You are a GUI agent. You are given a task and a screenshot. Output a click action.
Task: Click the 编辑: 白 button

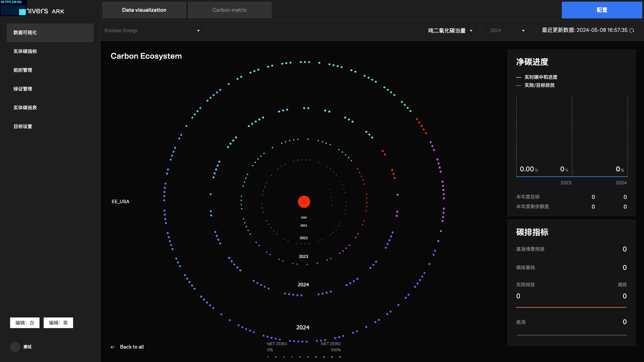(25, 323)
